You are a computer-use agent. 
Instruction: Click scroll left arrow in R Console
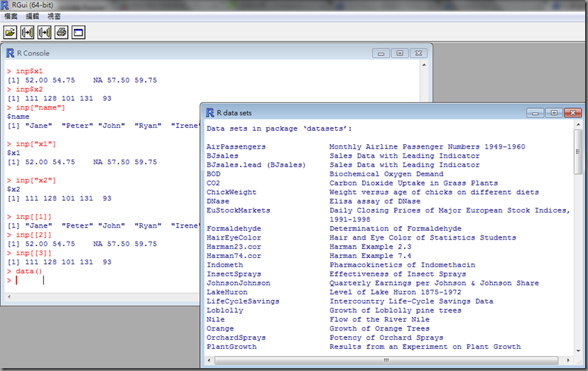(9, 296)
